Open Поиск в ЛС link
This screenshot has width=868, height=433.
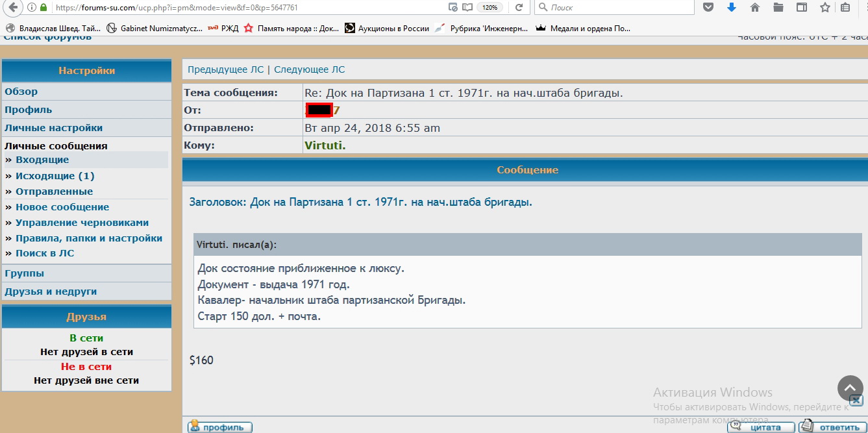[x=45, y=253]
